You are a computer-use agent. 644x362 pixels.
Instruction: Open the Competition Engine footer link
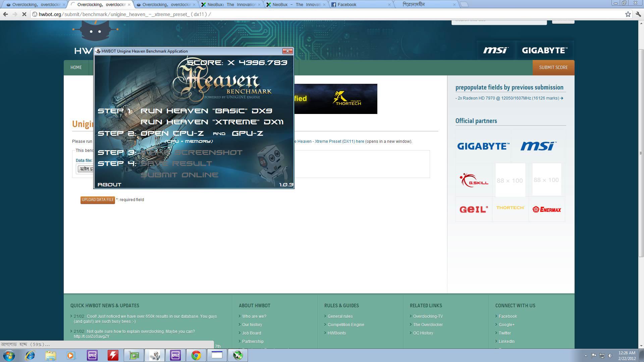tap(346, 325)
